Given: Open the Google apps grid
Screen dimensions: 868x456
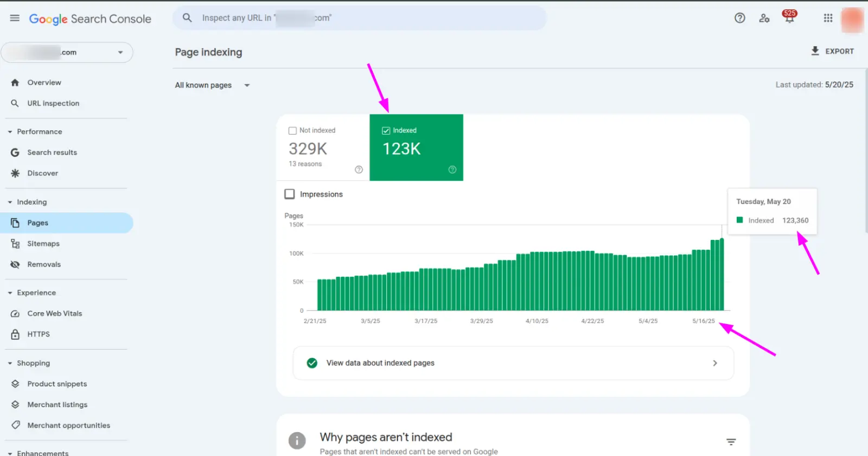Looking at the screenshot, I should 828,18.
